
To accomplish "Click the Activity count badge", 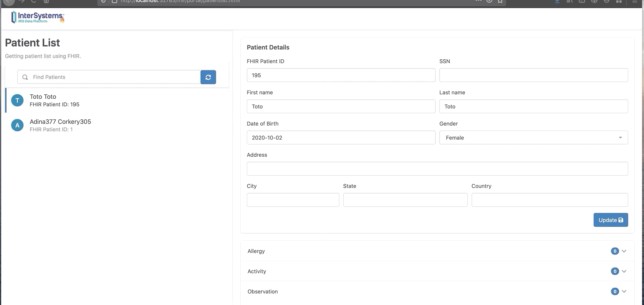I will [x=615, y=271].
